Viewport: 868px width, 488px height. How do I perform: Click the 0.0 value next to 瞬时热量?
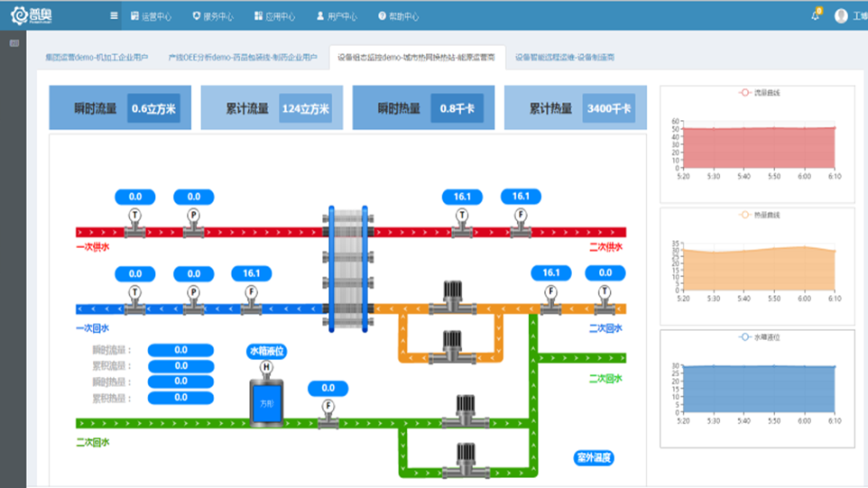[x=180, y=382]
